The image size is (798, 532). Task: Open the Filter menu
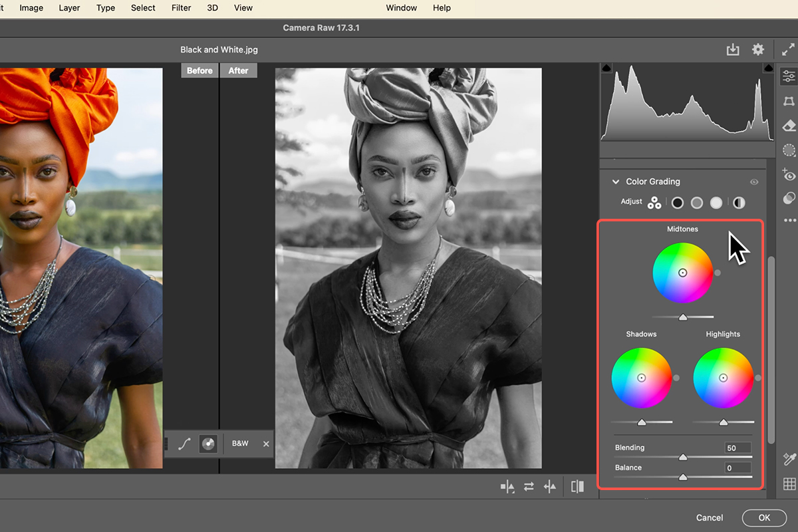click(181, 8)
